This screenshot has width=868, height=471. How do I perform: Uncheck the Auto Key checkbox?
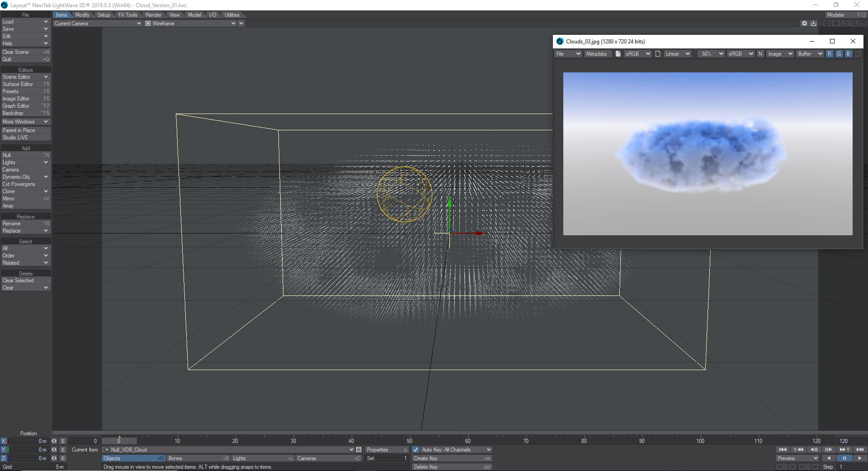(x=416, y=450)
